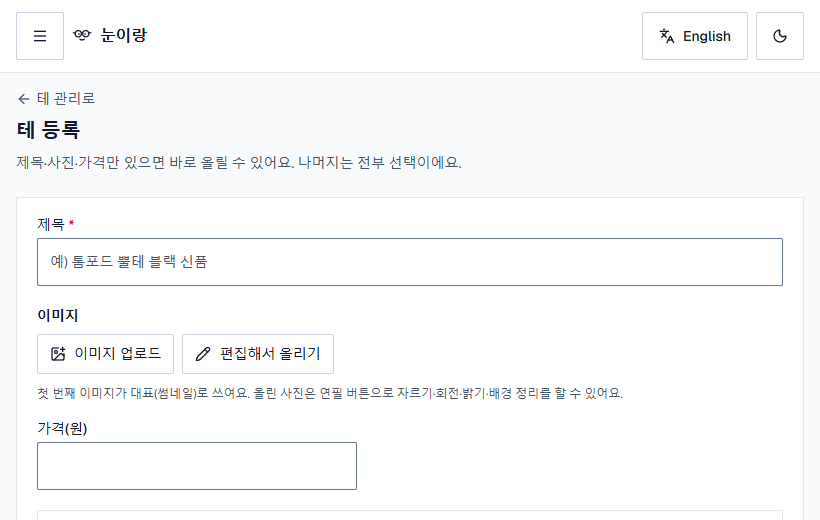Toggle dark mode with moon icon
Screen dimensions: 820x520
tap(780, 36)
